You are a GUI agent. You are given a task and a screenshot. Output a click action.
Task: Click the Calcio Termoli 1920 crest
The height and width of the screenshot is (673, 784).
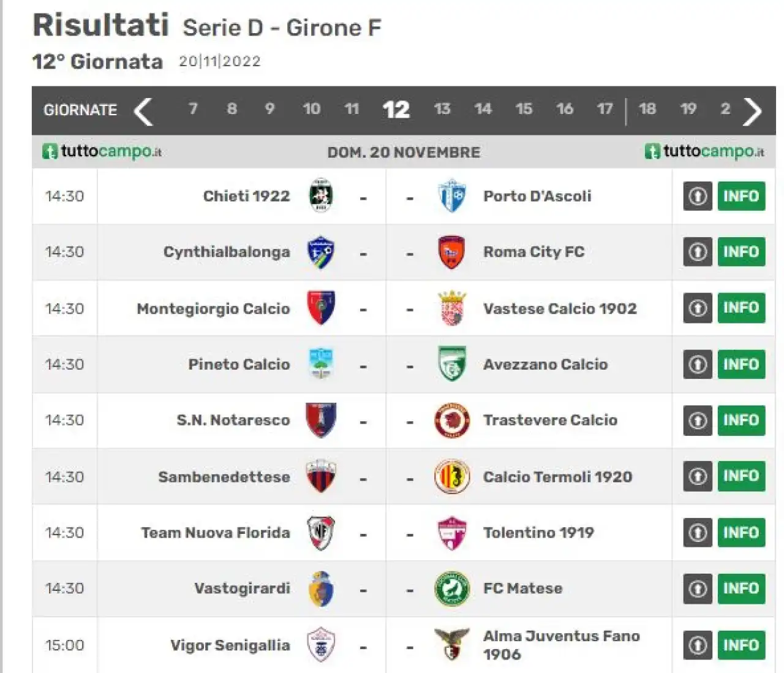[452, 477]
